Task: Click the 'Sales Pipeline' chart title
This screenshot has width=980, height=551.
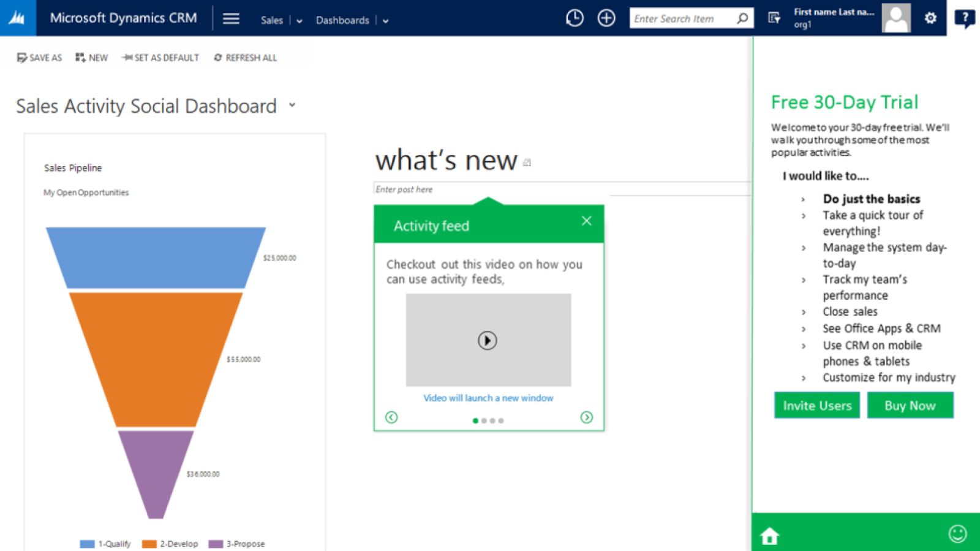Action: pyautogui.click(x=73, y=168)
